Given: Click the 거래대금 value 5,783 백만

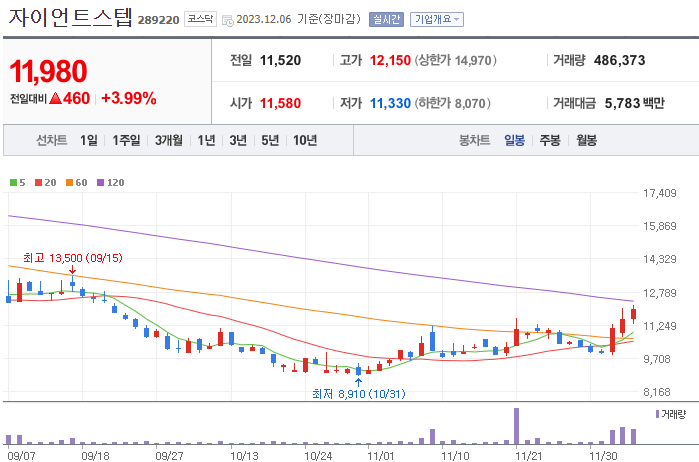Looking at the screenshot, I should pyautogui.click(x=634, y=103).
